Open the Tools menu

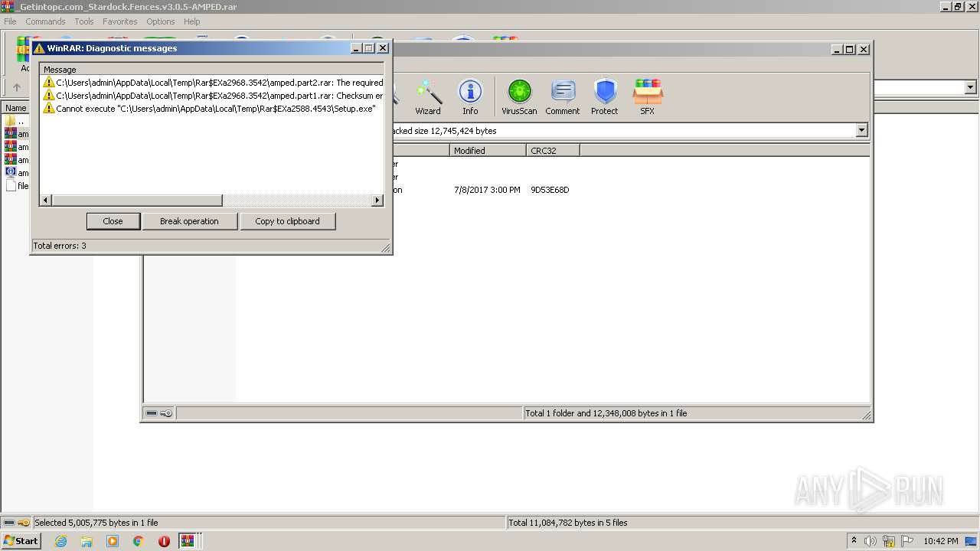[84, 21]
